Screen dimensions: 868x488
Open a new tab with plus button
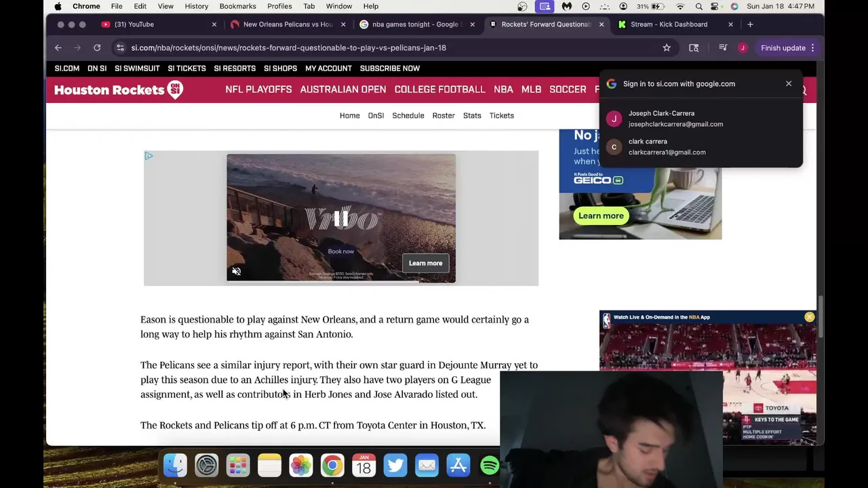[x=750, y=24]
